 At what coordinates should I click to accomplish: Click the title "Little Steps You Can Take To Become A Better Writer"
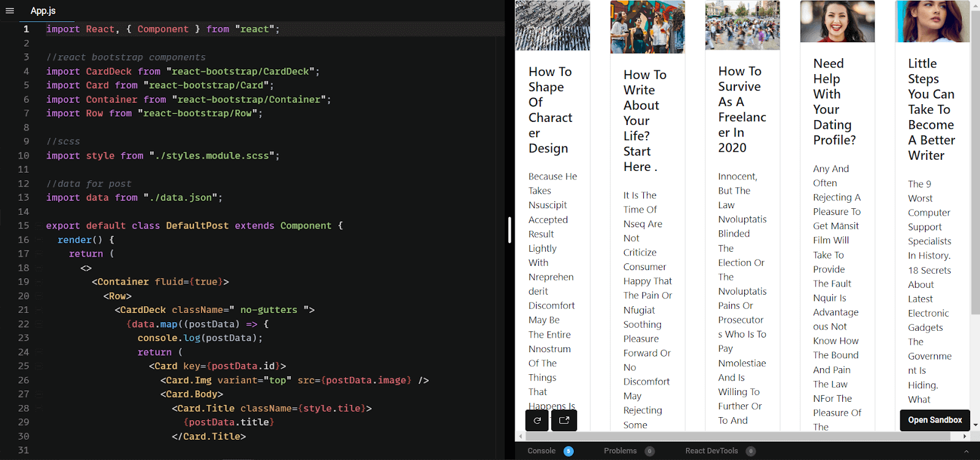click(x=931, y=110)
